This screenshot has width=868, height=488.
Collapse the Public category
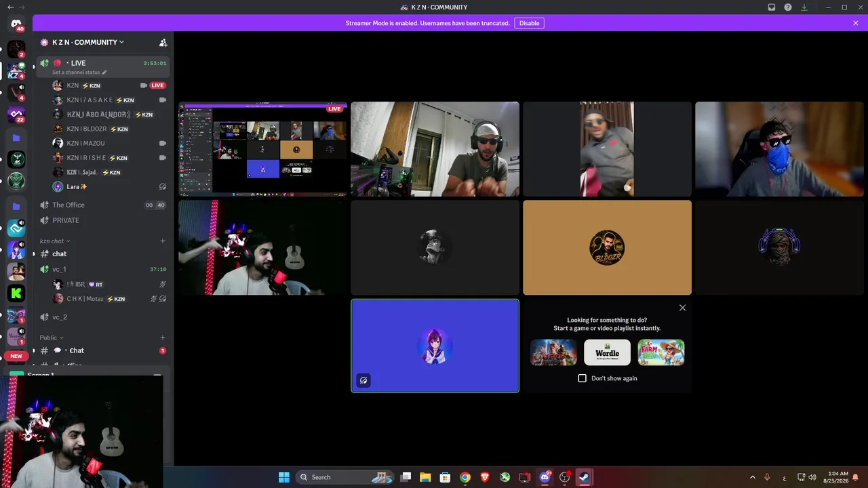(51, 338)
